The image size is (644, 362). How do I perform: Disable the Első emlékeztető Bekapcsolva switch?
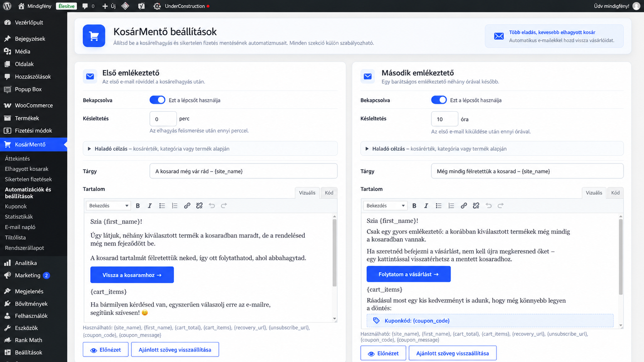(x=157, y=100)
